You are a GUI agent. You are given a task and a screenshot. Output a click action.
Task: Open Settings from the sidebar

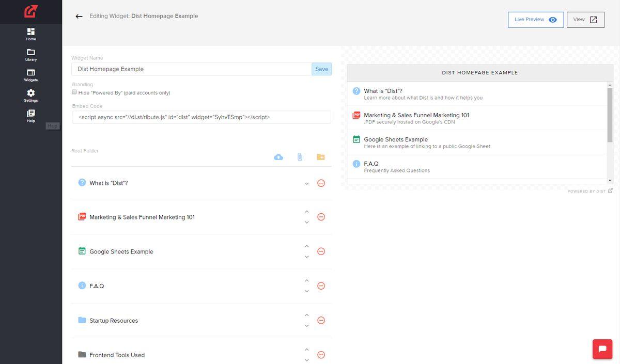(x=31, y=96)
